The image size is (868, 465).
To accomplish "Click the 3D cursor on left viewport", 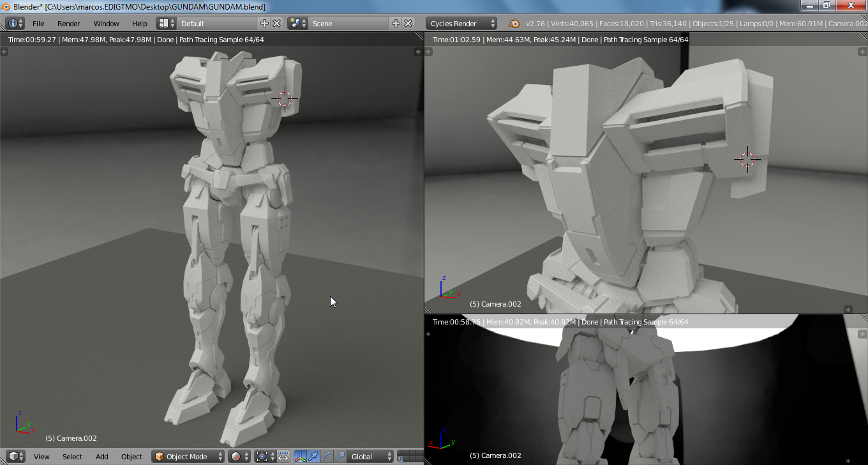I will click(285, 99).
